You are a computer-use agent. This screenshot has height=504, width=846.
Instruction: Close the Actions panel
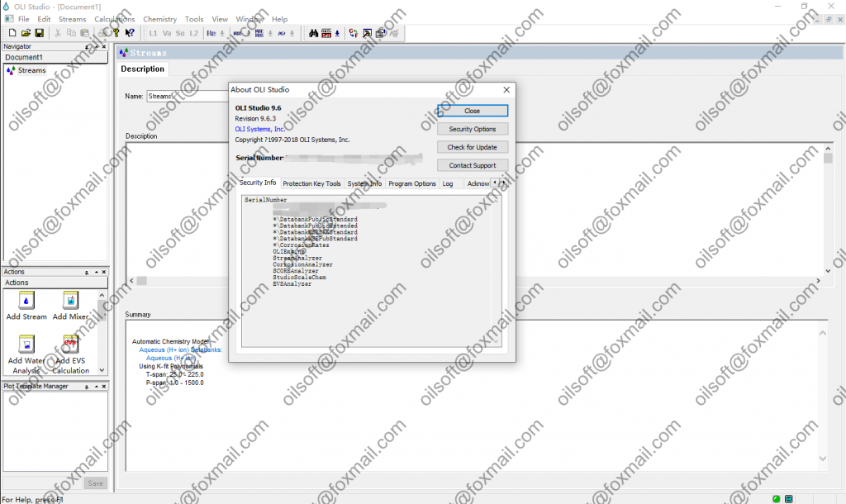click(104, 272)
